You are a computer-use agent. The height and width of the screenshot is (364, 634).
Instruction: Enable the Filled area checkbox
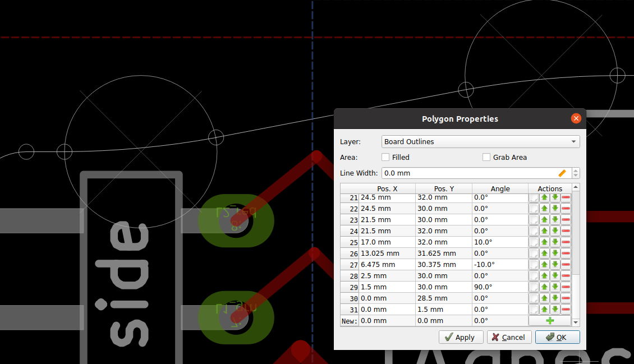pyautogui.click(x=384, y=157)
